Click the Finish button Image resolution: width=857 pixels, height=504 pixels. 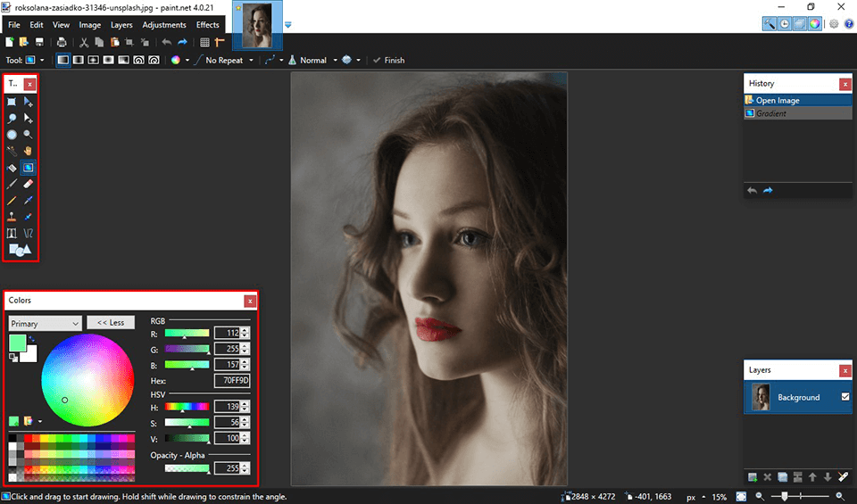coord(388,61)
